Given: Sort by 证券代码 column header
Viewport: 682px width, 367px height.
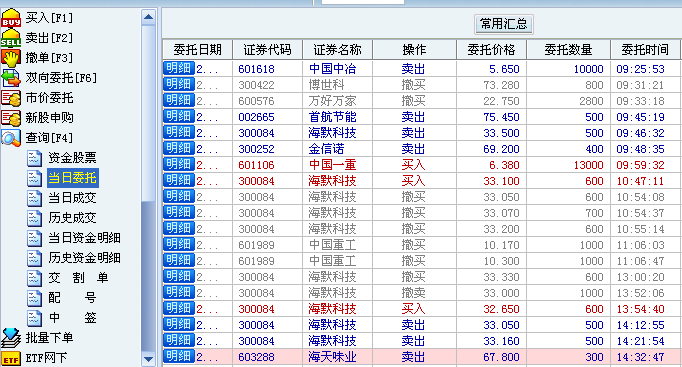Looking at the screenshot, I should point(267,50).
